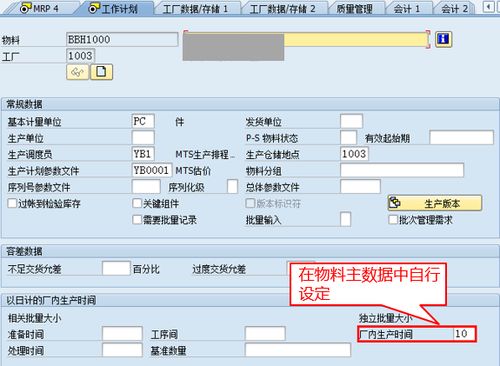Click the 件 unit text
The image size is (500, 366).
click(180, 122)
